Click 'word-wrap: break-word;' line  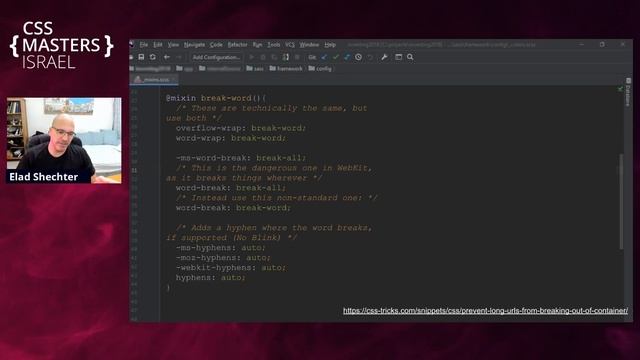[231, 138]
